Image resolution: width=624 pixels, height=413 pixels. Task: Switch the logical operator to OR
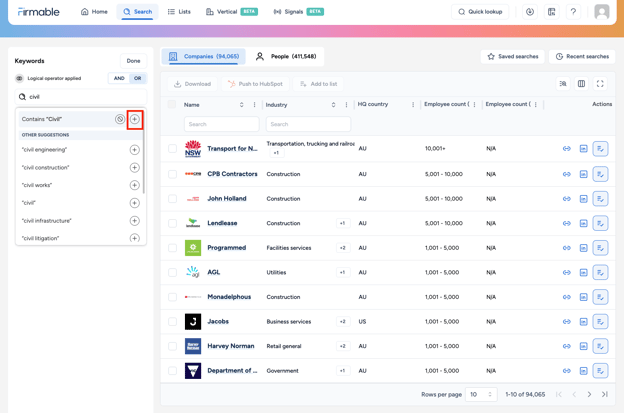(x=138, y=78)
